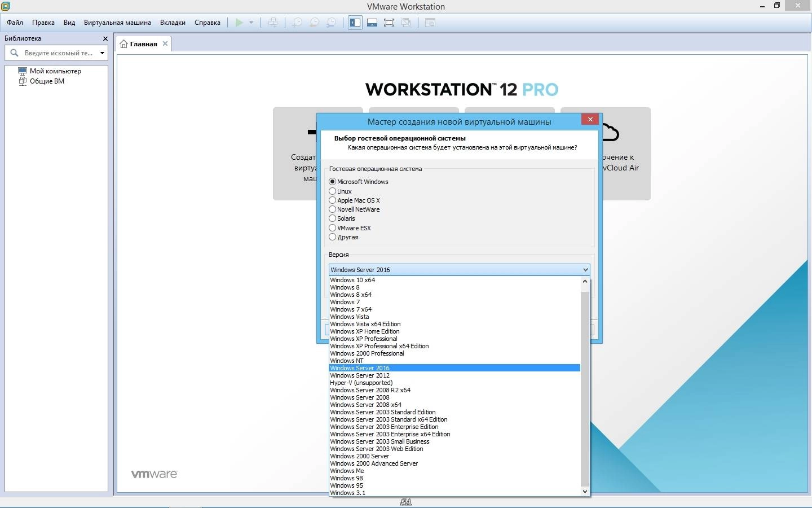
Task: Choose Windows 98 option
Action: [454, 478]
